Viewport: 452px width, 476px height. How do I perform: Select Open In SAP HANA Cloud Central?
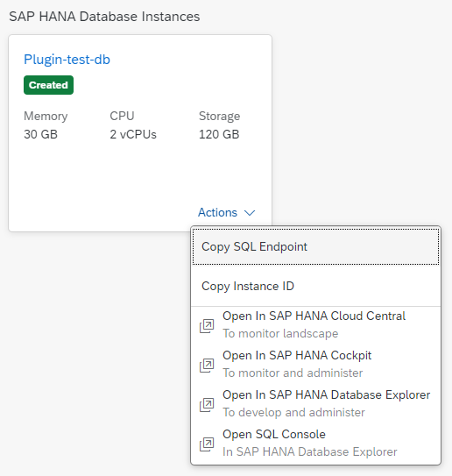click(x=316, y=325)
